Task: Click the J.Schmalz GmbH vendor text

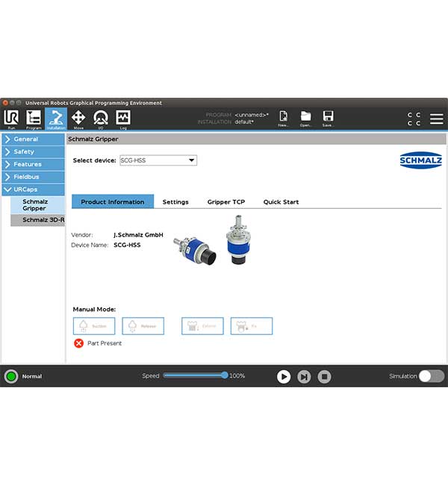Action: click(x=138, y=235)
